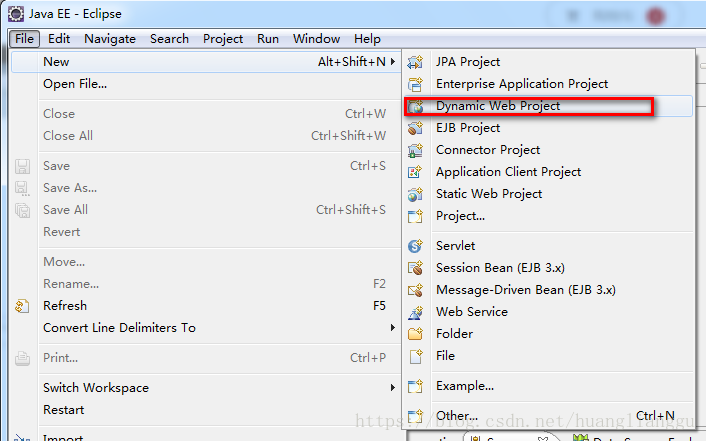
Task: Open the Edit menu
Action: coord(59,39)
